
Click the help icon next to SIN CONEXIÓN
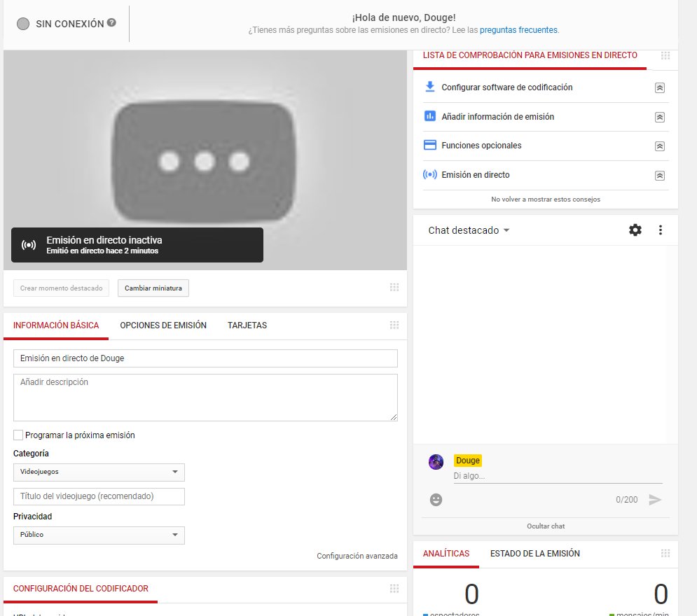[x=111, y=22]
